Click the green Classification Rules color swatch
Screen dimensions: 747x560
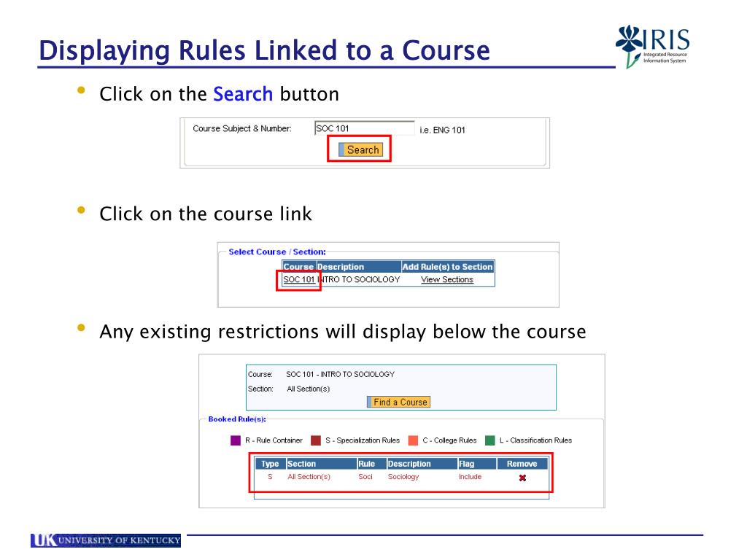click(x=489, y=440)
